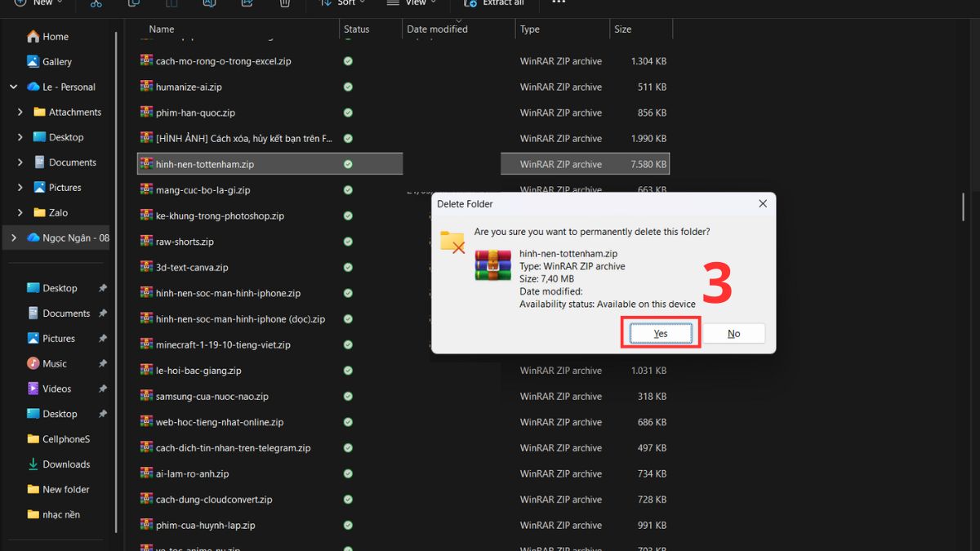Screen dimensions: 980x551
Task: Click the See more ellipsis icon
Action: pos(559,4)
